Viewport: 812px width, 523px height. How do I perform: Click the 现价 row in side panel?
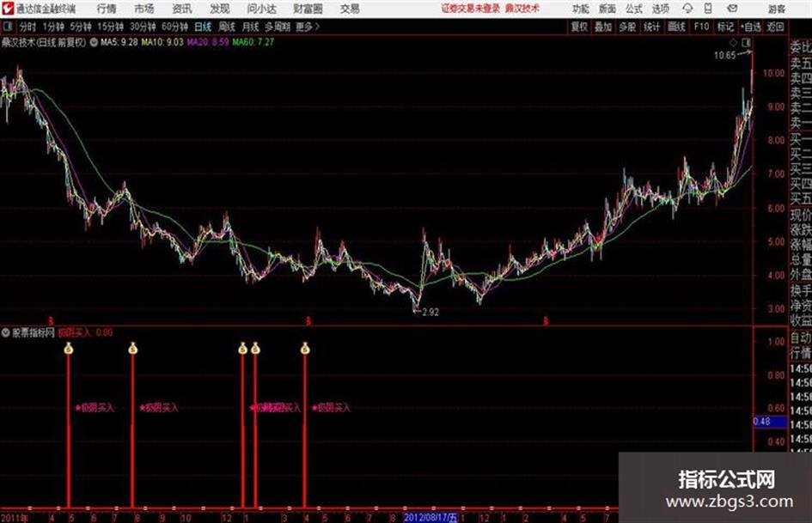coord(801,215)
